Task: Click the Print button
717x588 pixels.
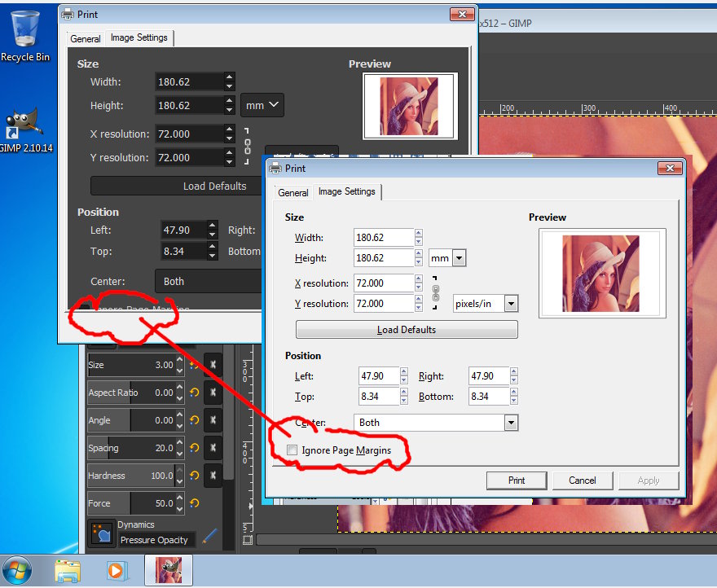Action: 517,480
